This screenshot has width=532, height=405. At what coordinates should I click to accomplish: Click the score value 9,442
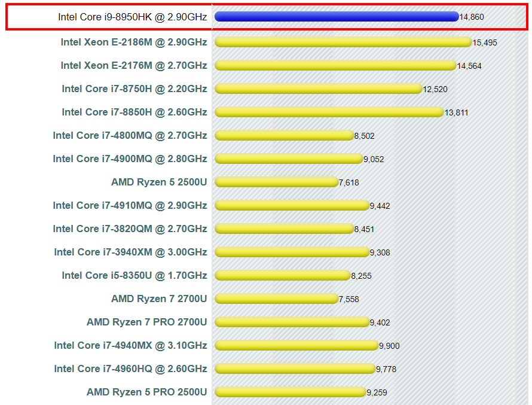(x=380, y=206)
